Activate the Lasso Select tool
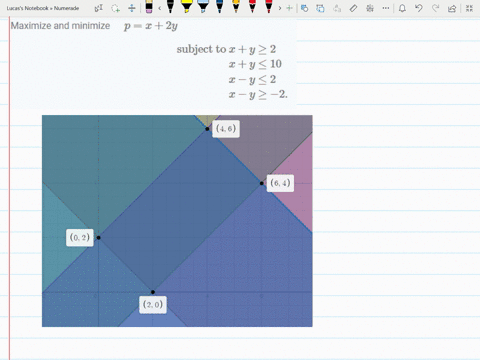The height and width of the screenshot is (360, 480). coord(115,8)
